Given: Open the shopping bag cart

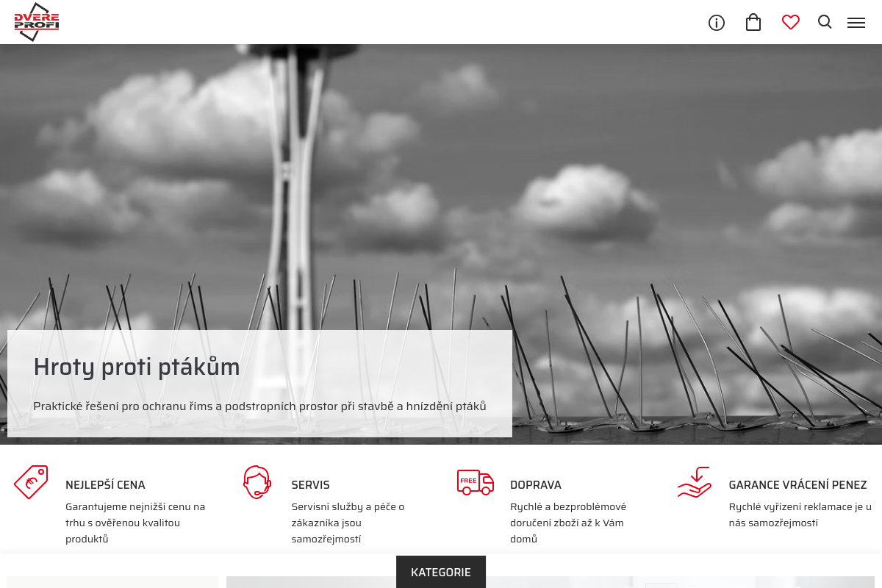Looking at the screenshot, I should [x=753, y=23].
